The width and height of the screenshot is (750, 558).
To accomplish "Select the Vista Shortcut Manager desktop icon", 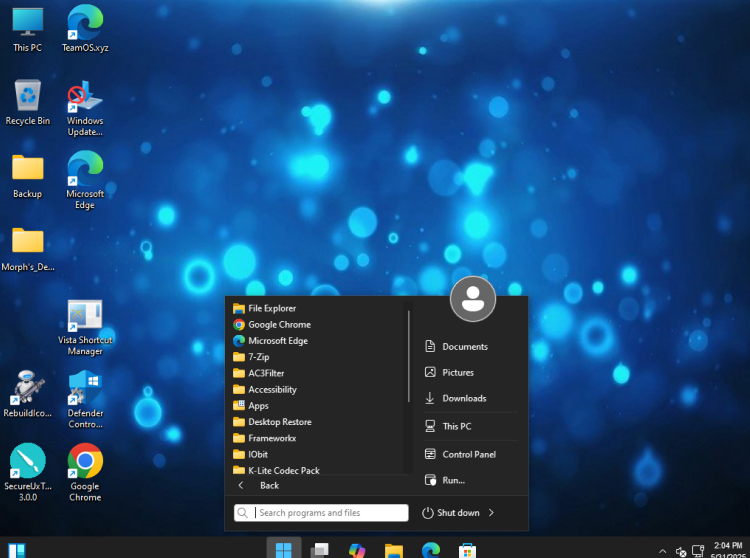I will pyautogui.click(x=85, y=328).
